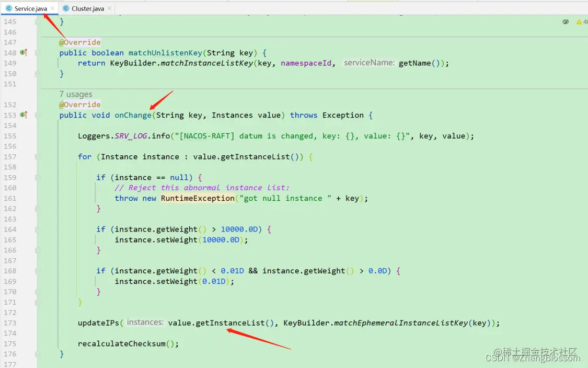Click line number 173 in the gutter

click(x=10, y=323)
